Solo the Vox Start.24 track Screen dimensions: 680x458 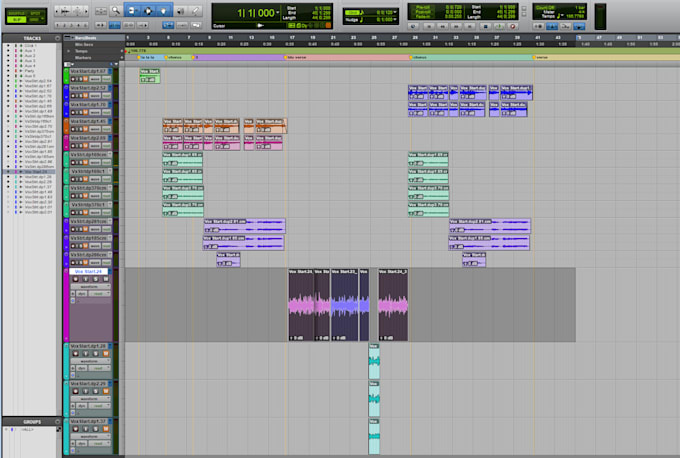95,279
